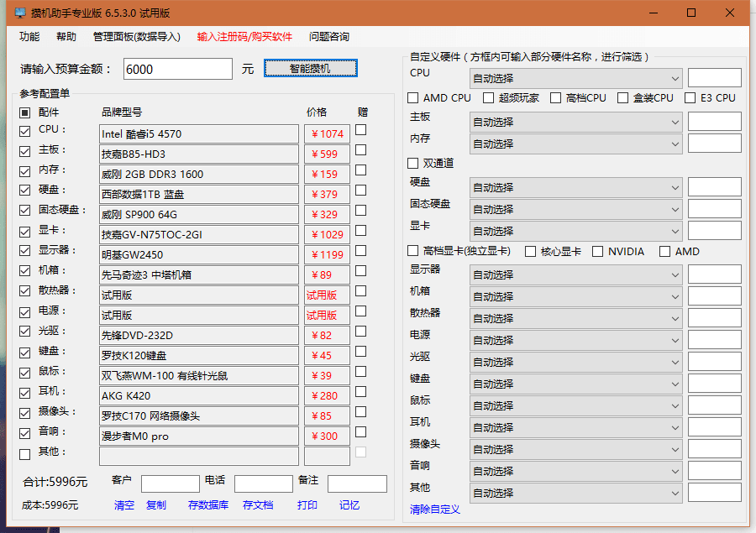
Task: Open 输入注册码/购买软件 menu item
Action: (244, 37)
